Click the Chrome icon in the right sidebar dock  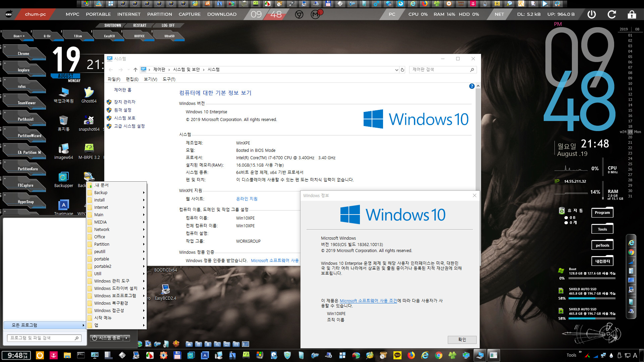[x=631, y=252]
